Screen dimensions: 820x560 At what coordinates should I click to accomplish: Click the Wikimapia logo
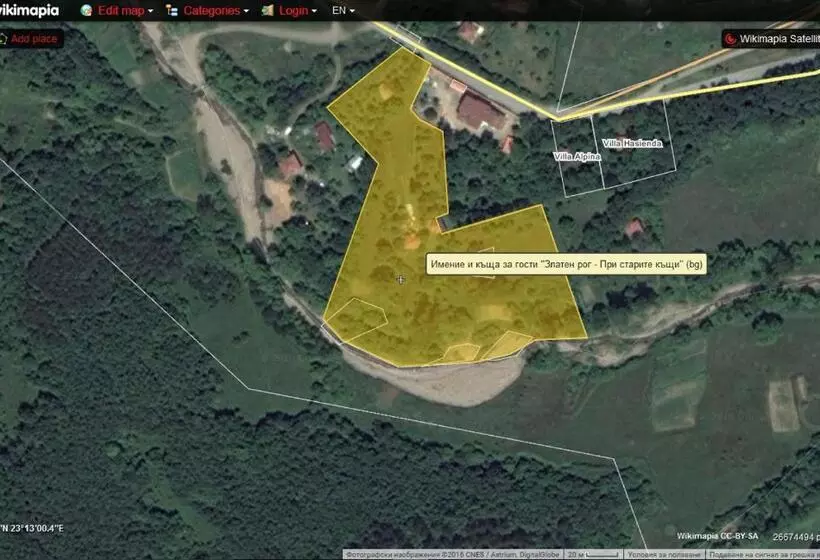click(30, 11)
